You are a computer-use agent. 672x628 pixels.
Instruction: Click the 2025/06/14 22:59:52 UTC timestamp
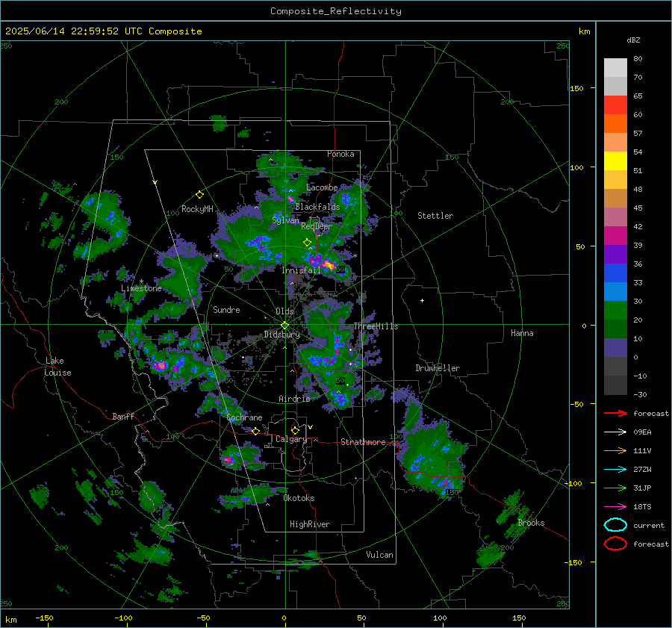point(103,31)
